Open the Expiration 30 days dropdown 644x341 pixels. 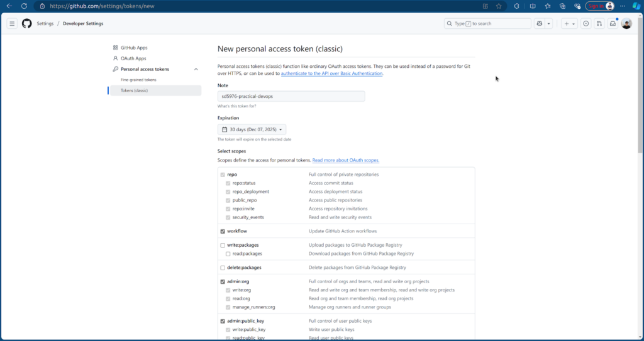point(252,129)
